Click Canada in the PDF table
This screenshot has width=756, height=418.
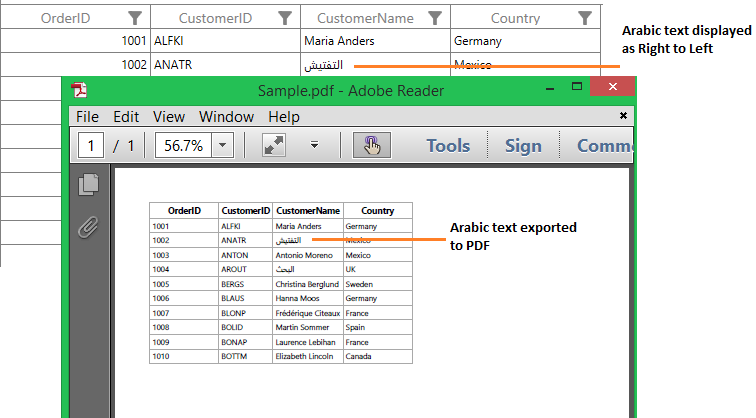358,356
